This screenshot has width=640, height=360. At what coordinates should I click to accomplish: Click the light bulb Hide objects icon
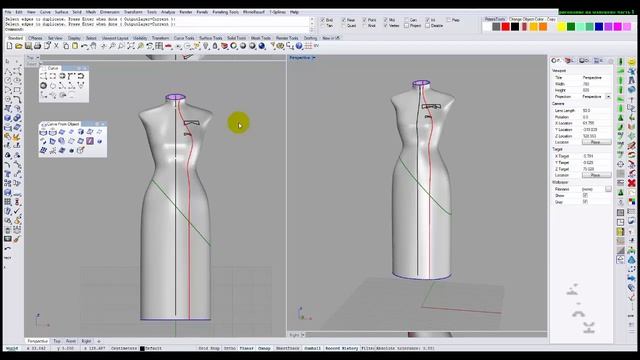[206, 46]
